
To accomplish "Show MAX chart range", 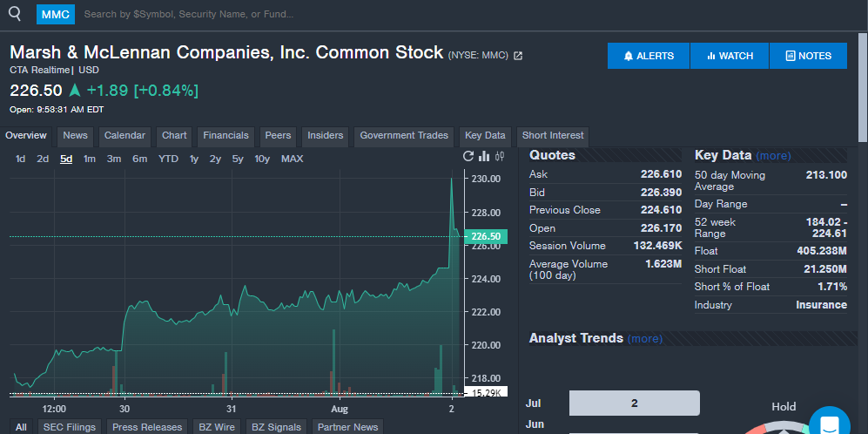I will (293, 159).
